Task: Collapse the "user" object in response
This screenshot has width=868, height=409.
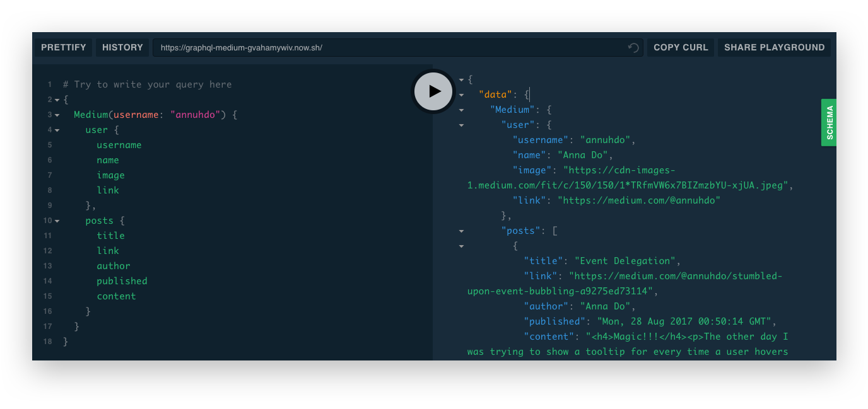Action: (x=461, y=125)
